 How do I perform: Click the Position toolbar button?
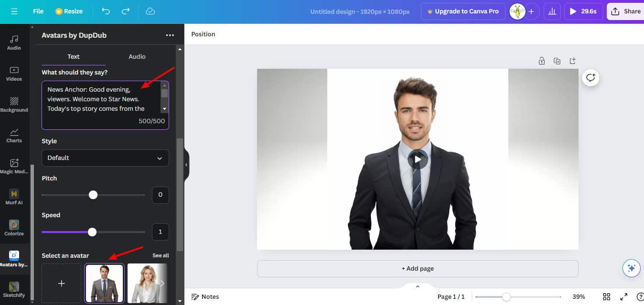[203, 34]
